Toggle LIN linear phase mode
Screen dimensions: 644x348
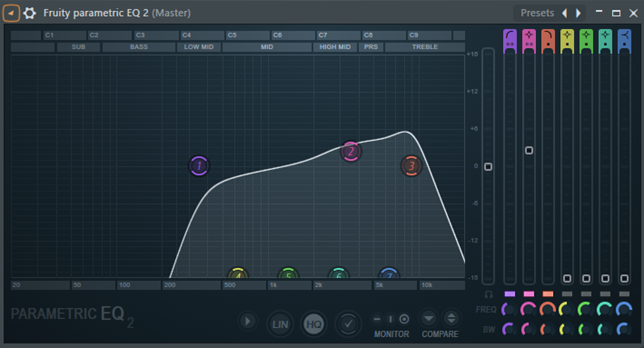point(280,324)
